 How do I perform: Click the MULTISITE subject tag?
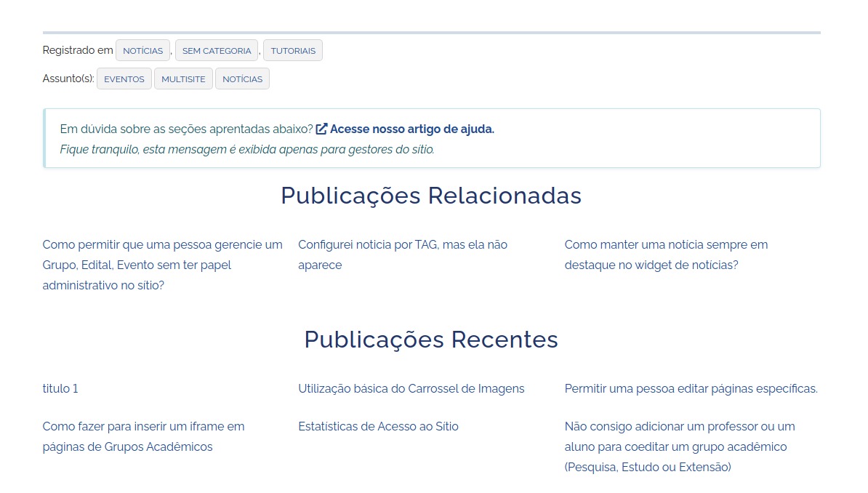click(183, 79)
